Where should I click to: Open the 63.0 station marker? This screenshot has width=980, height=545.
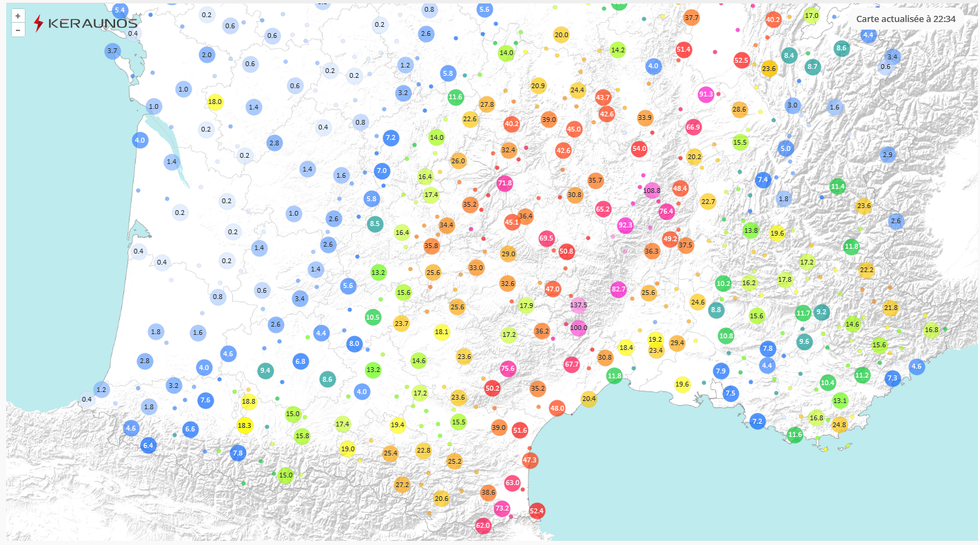[x=512, y=483]
